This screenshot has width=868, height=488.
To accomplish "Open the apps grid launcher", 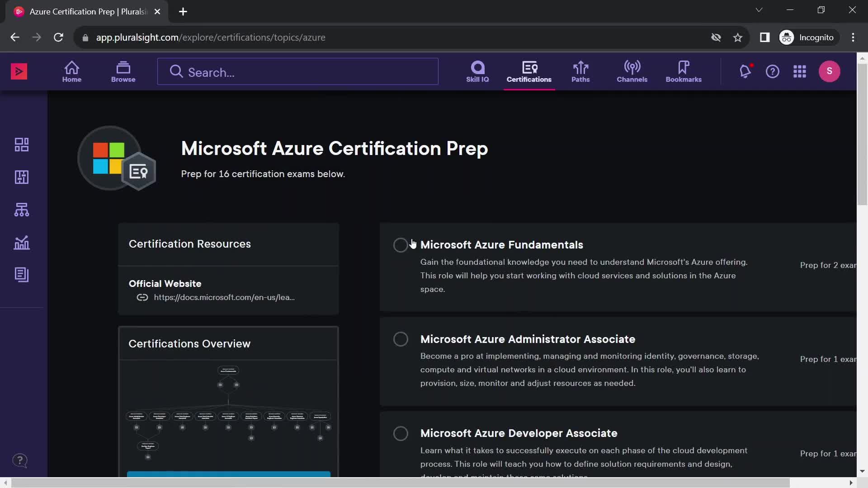I will pos(800,71).
